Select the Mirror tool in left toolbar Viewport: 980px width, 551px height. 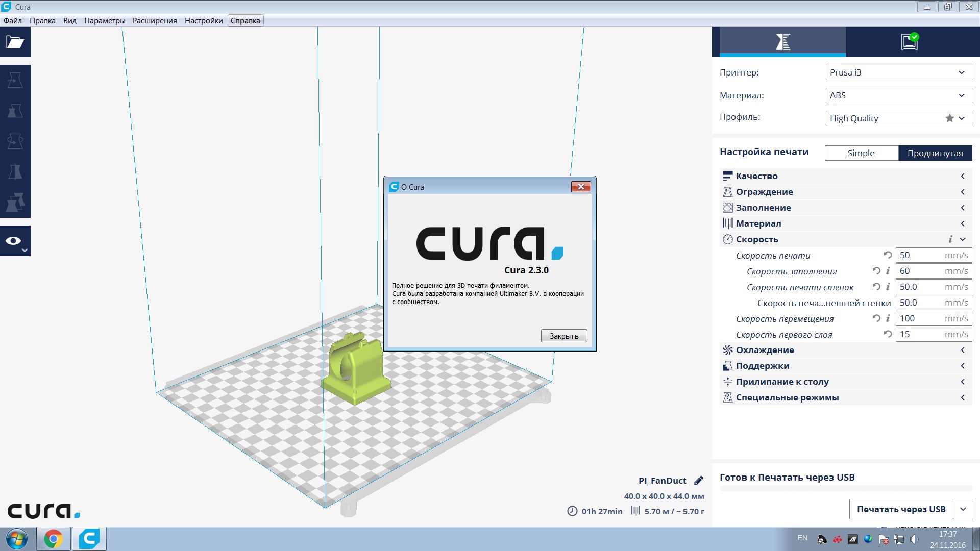point(15,172)
